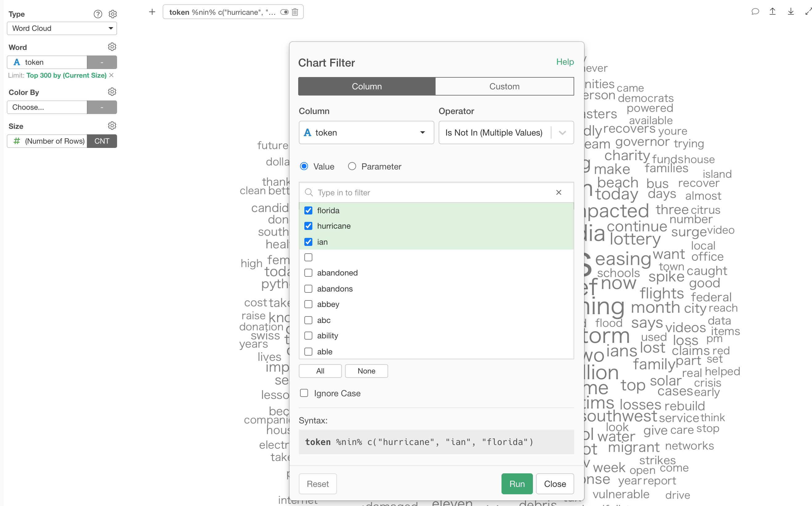Uncheck the florida value
812x506 pixels.
coord(308,210)
